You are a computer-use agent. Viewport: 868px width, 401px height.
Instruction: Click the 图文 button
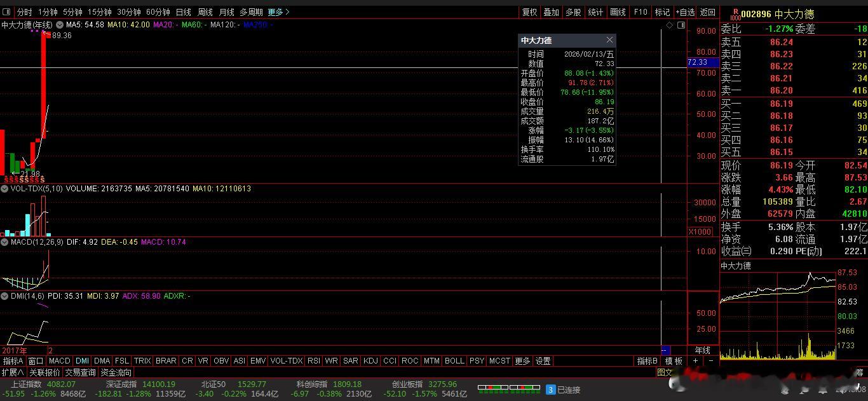click(665, 372)
